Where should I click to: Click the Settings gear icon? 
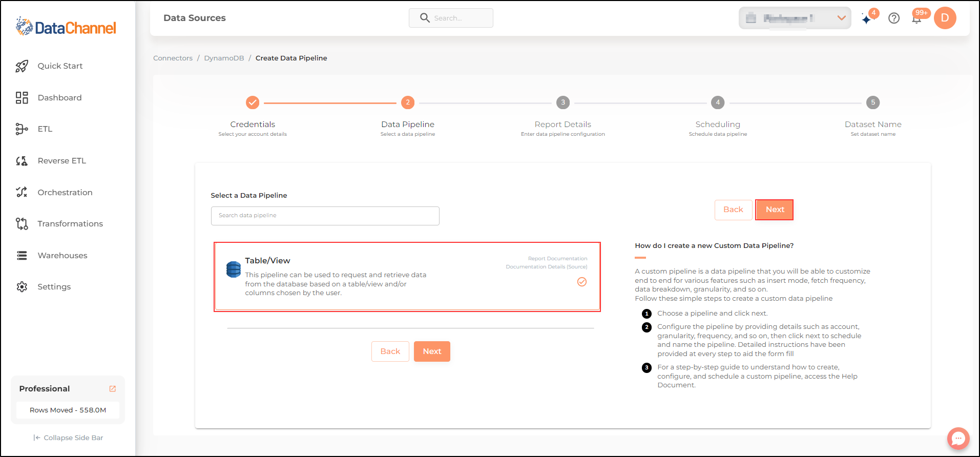point(22,287)
